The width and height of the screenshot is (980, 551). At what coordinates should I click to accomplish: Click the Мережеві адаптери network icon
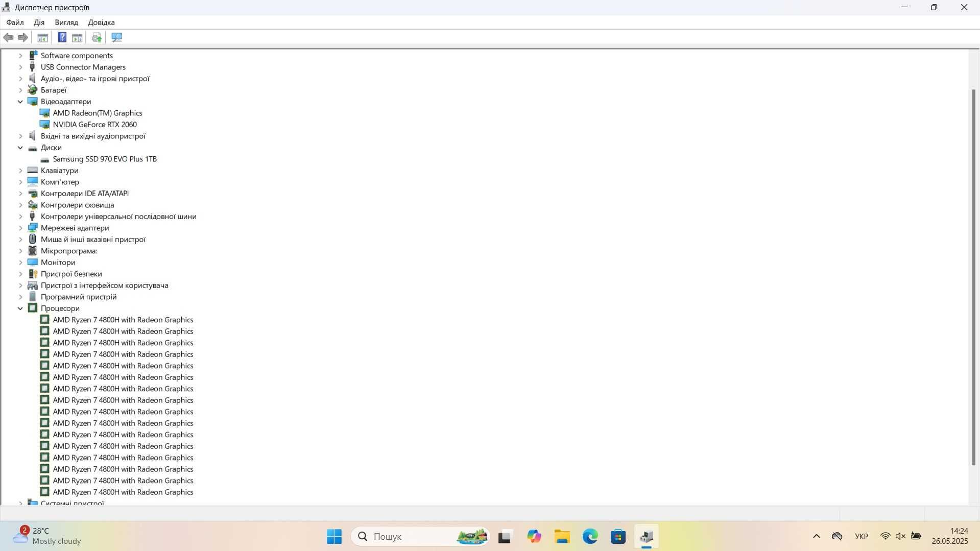(x=33, y=228)
